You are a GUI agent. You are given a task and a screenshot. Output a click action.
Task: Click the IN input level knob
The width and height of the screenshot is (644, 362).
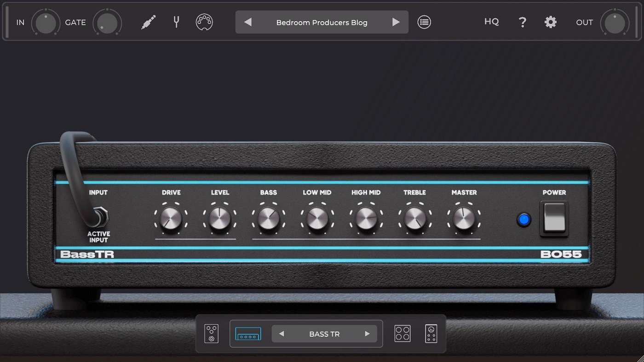pos(46,23)
